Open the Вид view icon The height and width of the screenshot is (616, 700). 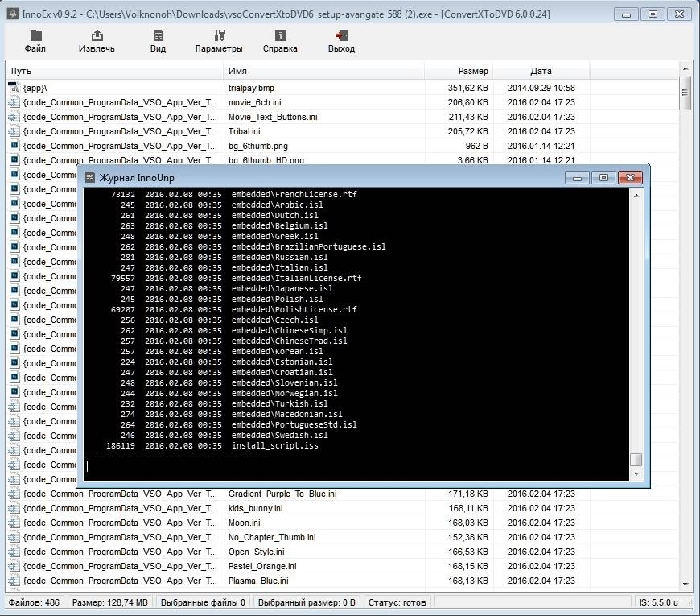click(x=158, y=35)
